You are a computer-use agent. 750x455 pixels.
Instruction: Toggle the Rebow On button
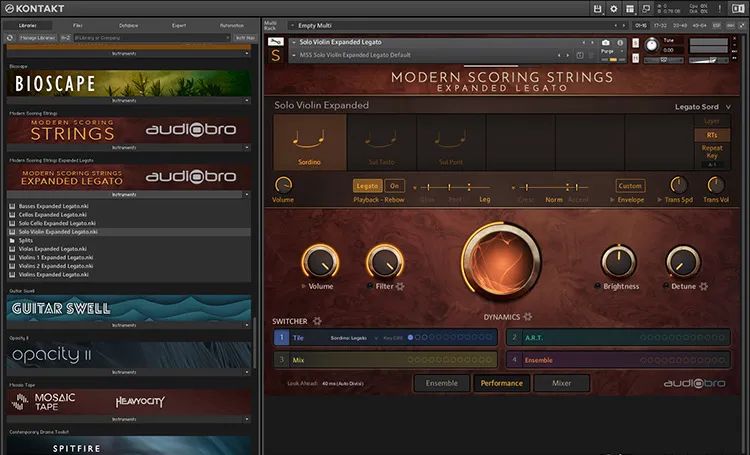coord(394,186)
